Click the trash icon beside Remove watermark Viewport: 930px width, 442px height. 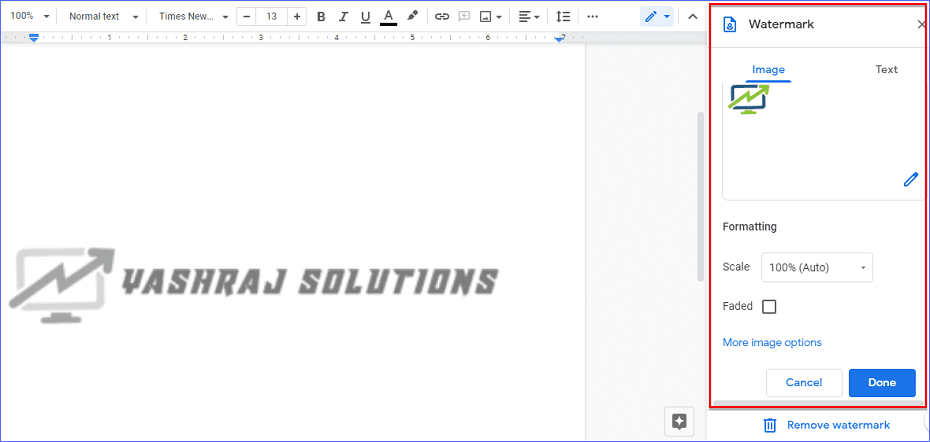(x=770, y=425)
